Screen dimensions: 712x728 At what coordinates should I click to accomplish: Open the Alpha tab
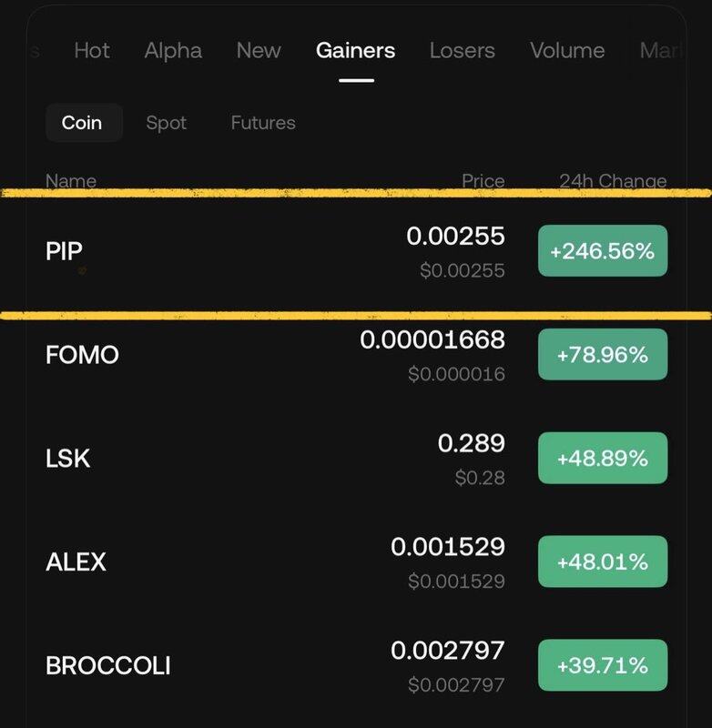(173, 50)
